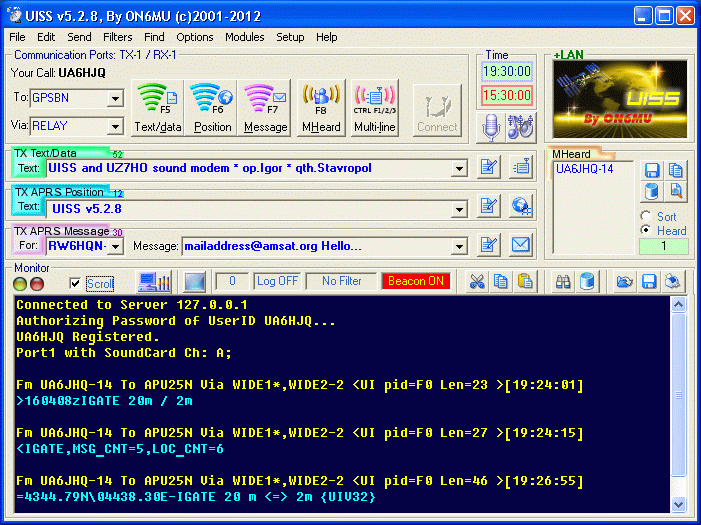The width and height of the screenshot is (701, 525).
Task: Expand the Via: RELAY dropdown
Action: click(115, 126)
